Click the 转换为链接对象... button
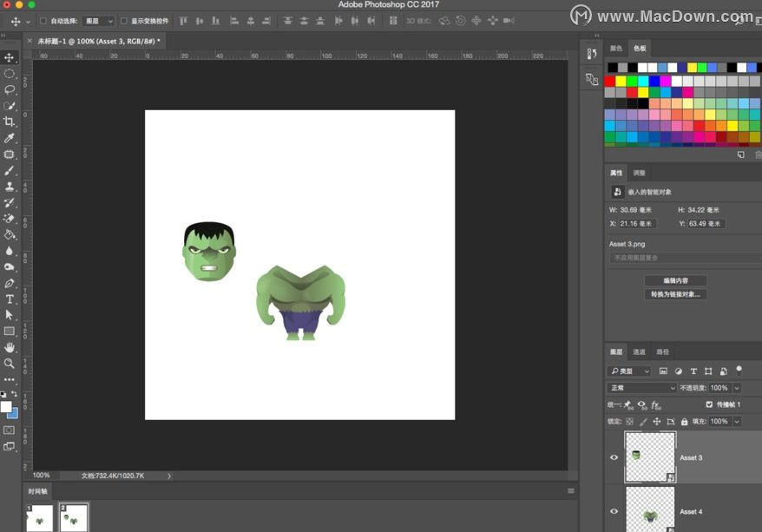This screenshot has height=532, width=762. pyautogui.click(x=675, y=294)
